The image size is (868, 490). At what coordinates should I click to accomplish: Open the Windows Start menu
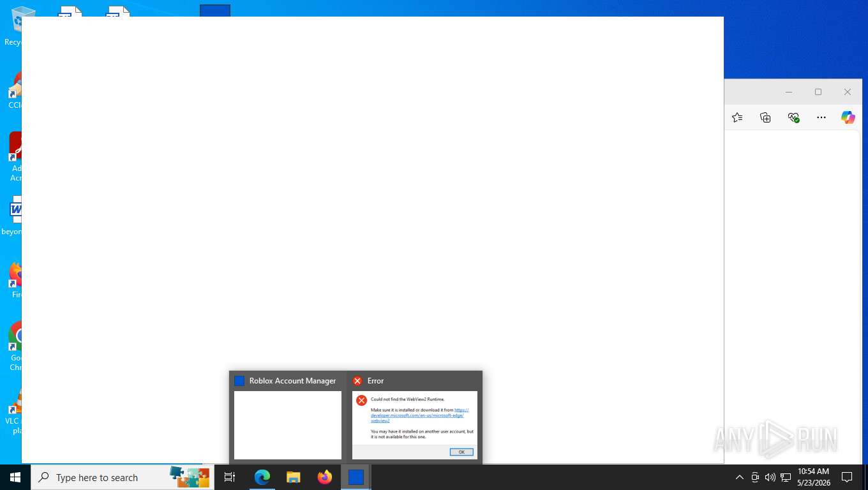(x=15, y=477)
